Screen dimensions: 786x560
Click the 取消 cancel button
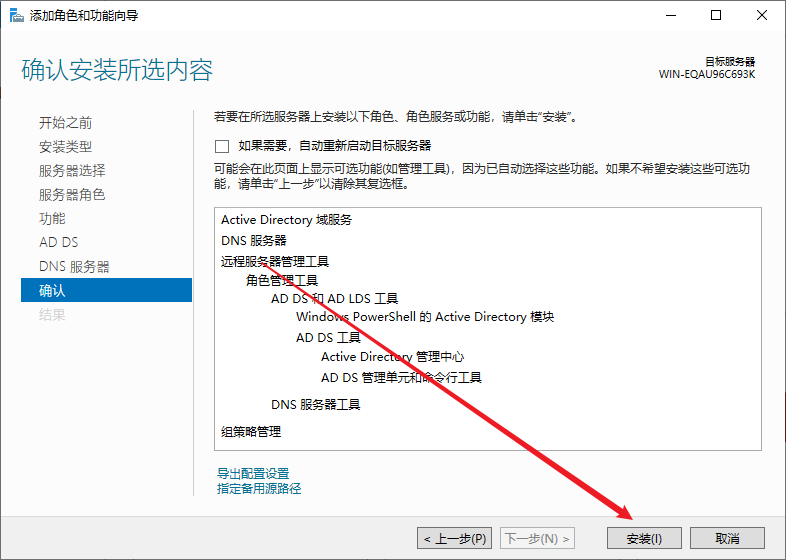[727, 538]
